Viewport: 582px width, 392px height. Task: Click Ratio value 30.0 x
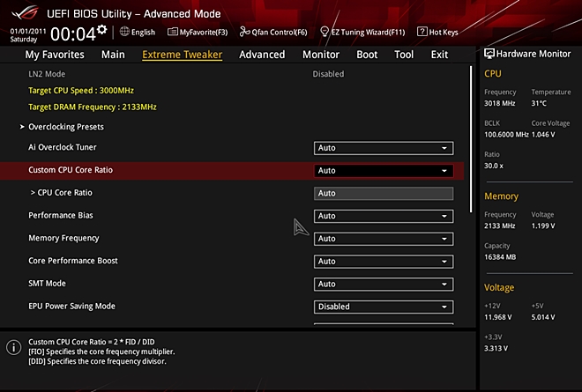(494, 166)
